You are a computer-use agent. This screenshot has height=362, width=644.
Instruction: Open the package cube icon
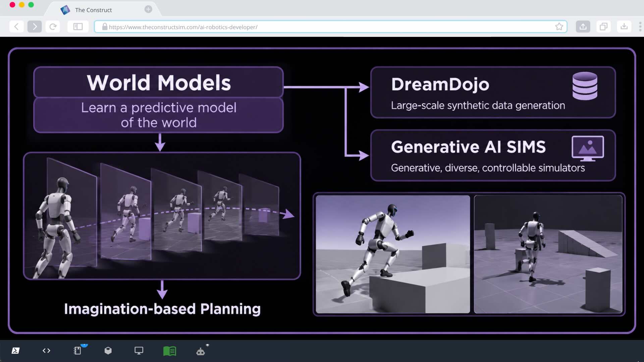[x=108, y=351]
